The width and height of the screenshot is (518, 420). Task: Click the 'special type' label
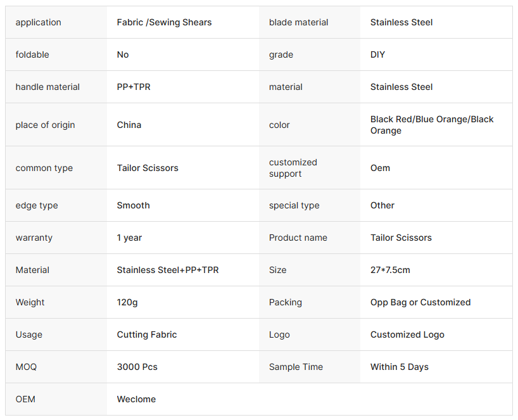(294, 205)
